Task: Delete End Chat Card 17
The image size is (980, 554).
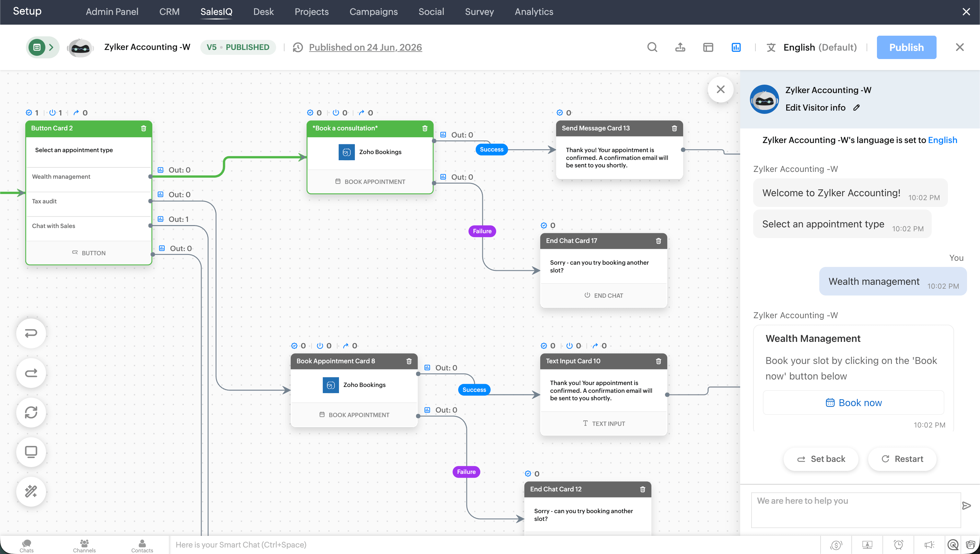Action: click(658, 241)
